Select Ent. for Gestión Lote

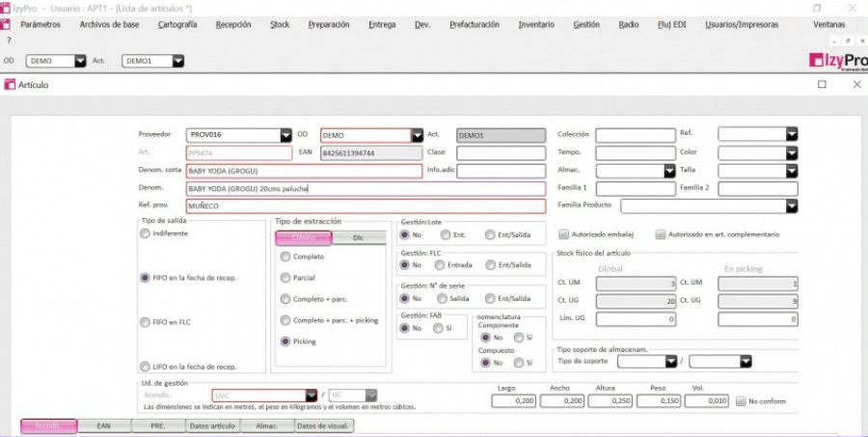click(445, 234)
